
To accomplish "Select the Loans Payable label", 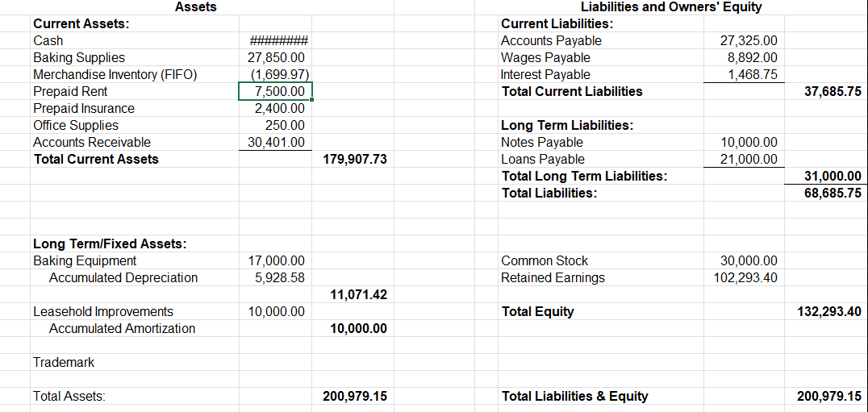I will pyautogui.click(x=542, y=160).
